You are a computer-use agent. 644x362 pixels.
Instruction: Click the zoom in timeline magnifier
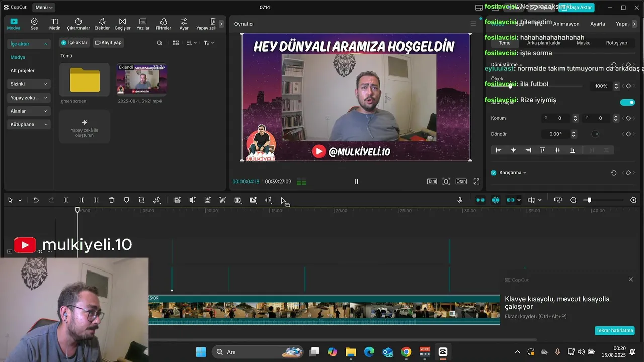point(633,200)
